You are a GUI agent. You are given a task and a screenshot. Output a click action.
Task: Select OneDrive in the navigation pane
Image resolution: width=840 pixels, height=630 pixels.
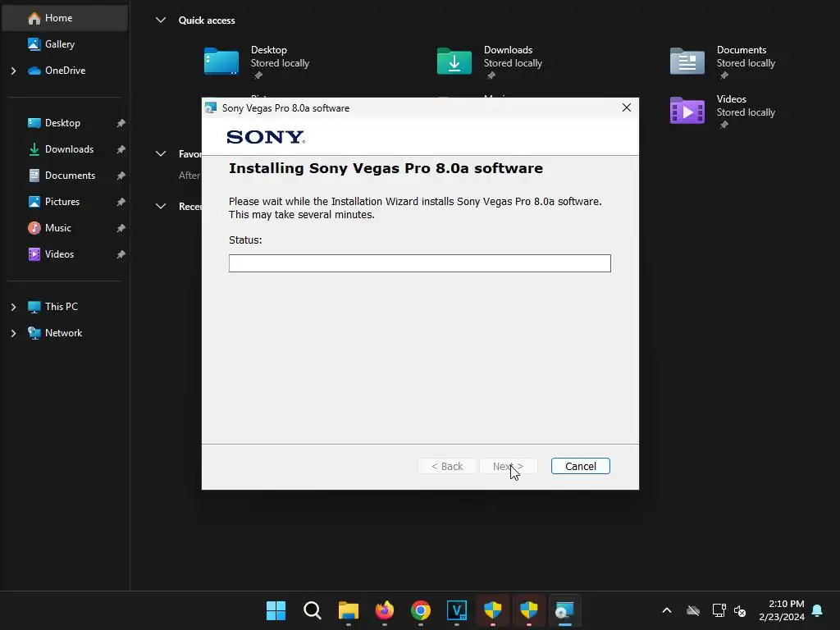[x=65, y=71]
